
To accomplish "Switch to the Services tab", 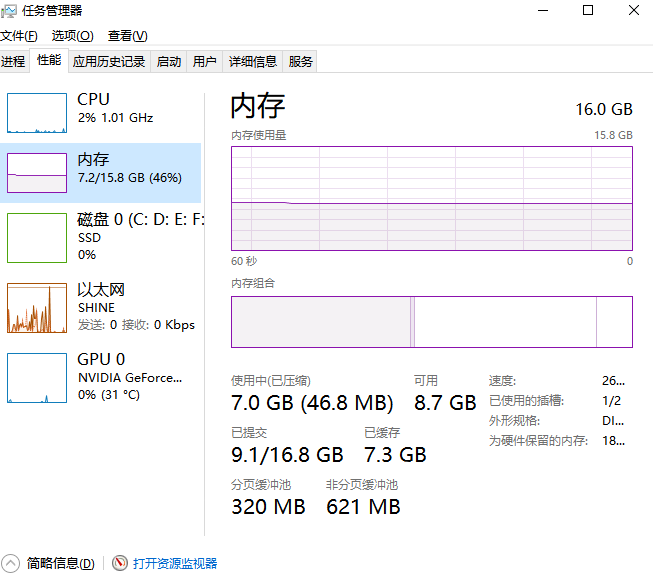I will tap(300, 62).
